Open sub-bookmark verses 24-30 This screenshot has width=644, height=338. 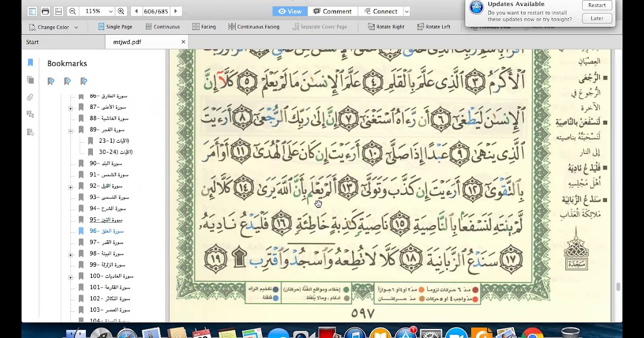(115, 152)
